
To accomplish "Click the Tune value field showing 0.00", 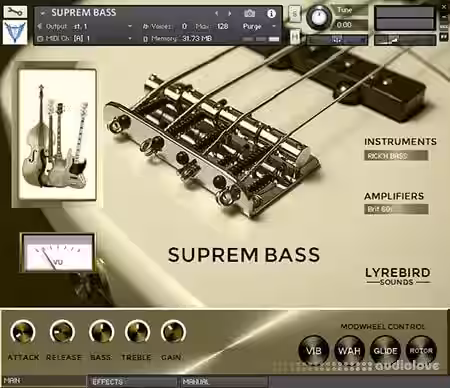I will (x=350, y=25).
